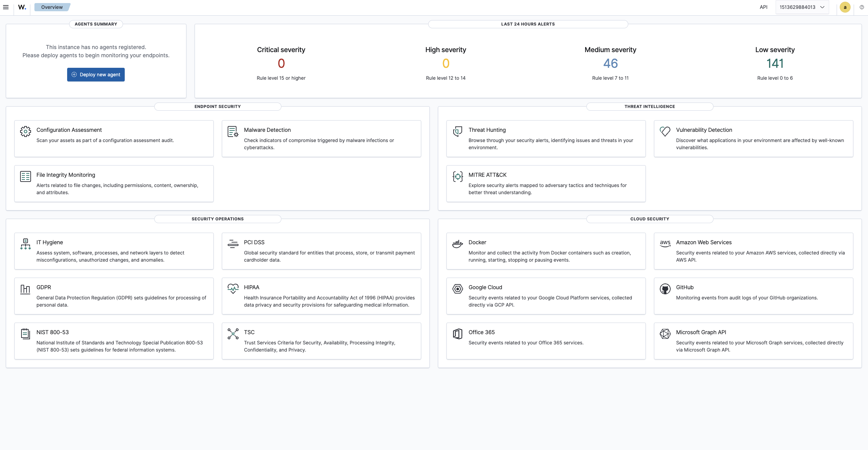The height and width of the screenshot is (450, 868).
Task: Open the hamburger navigation menu
Action: 6,7
